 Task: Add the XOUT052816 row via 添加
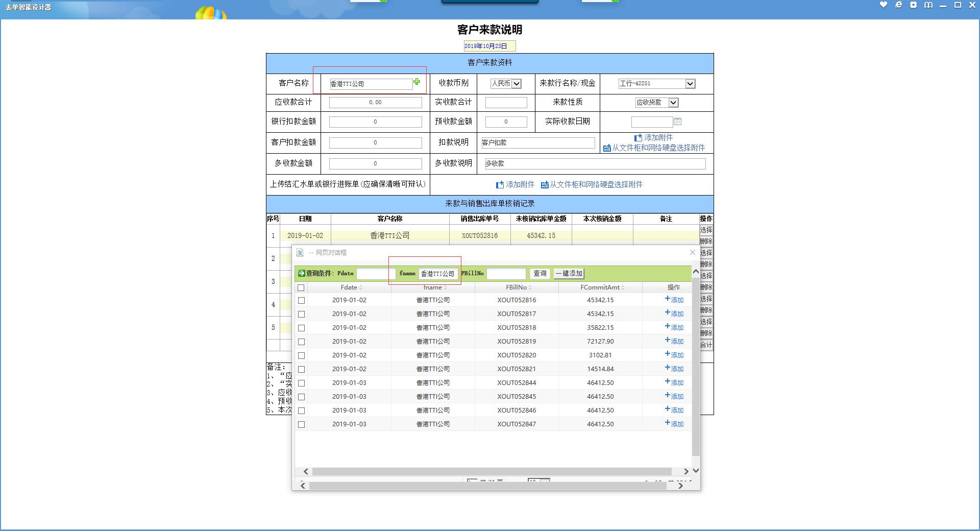(674, 300)
